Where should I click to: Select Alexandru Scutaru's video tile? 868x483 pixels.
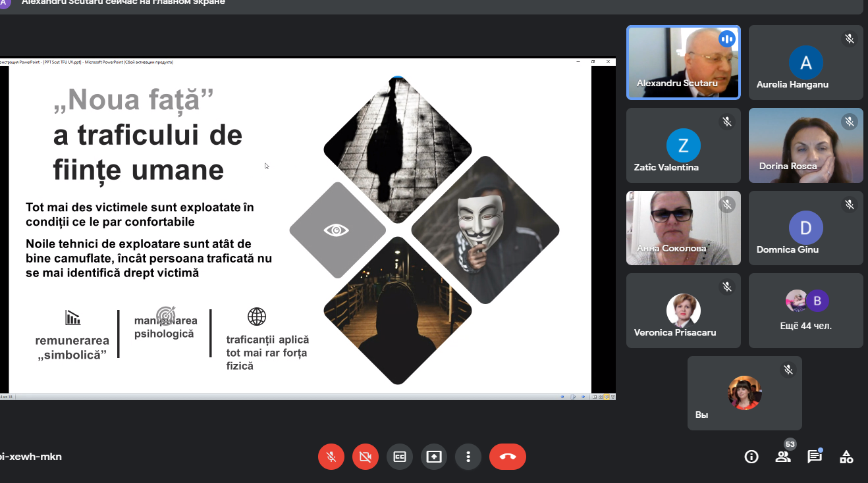[x=683, y=63]
